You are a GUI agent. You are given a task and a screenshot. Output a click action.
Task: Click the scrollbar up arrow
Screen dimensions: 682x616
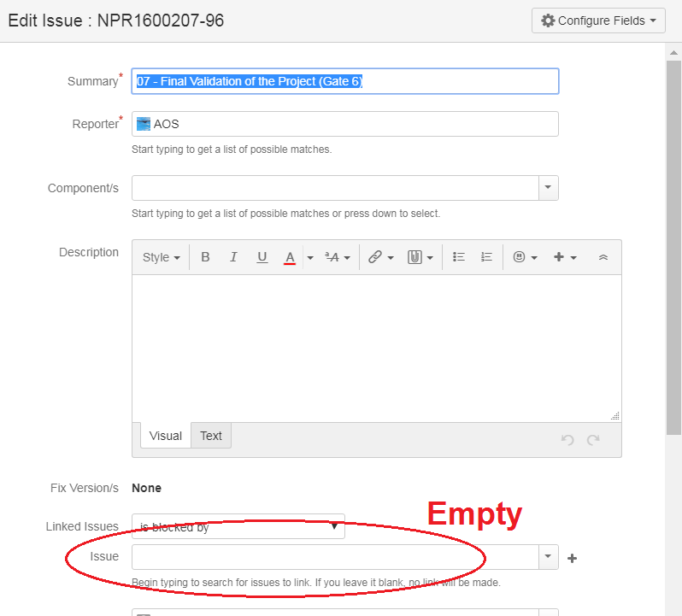[x=673, y=53]
